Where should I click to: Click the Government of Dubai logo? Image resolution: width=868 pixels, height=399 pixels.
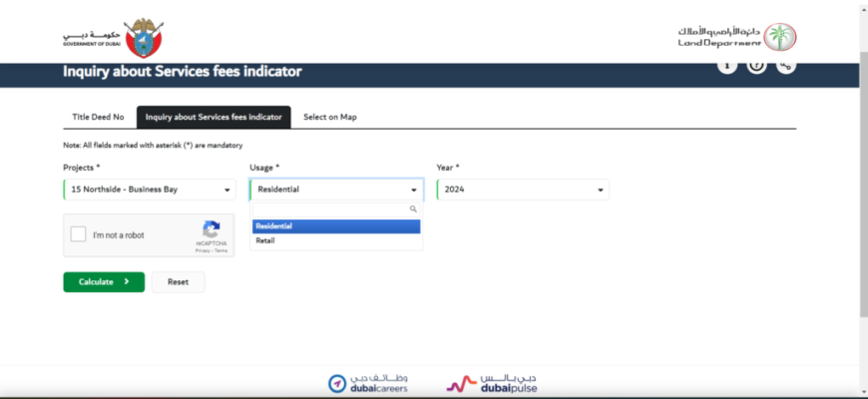tap(112, 37)
